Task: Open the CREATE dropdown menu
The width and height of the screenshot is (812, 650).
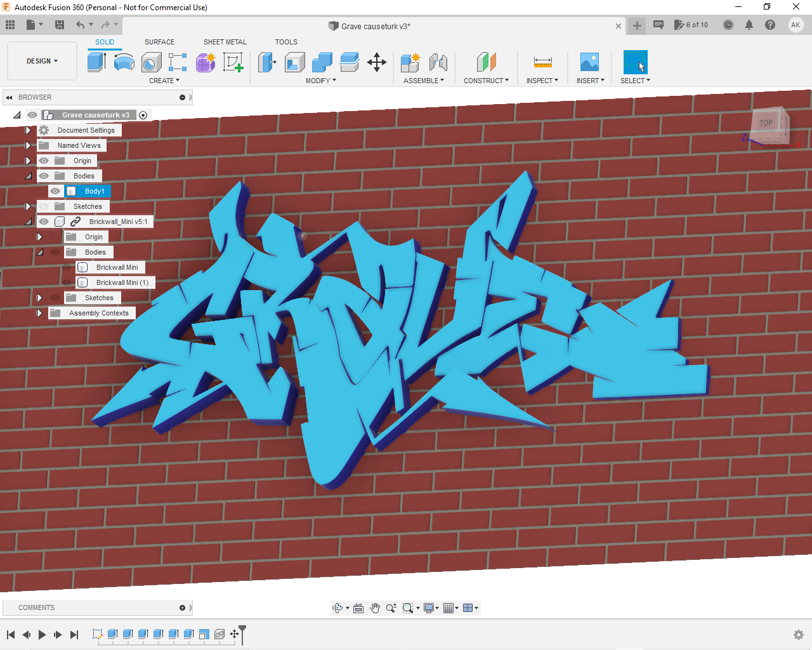Action: click(164, 81)
